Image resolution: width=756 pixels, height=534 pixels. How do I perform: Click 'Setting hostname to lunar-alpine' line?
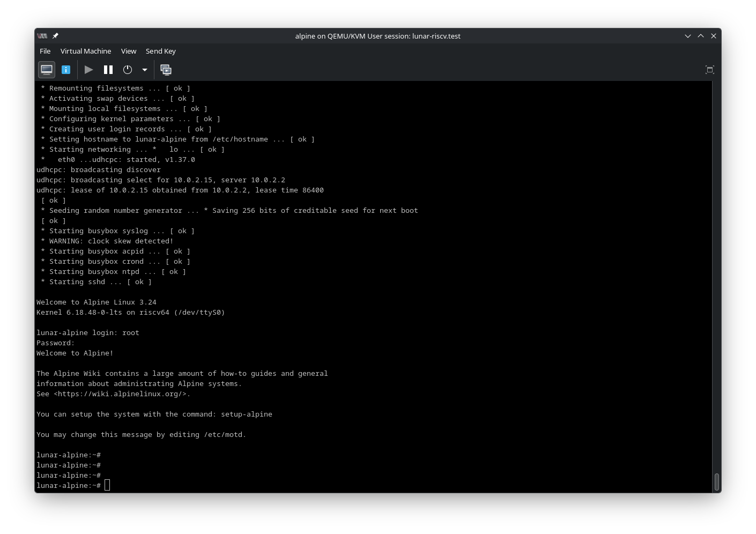click(178, 139)
